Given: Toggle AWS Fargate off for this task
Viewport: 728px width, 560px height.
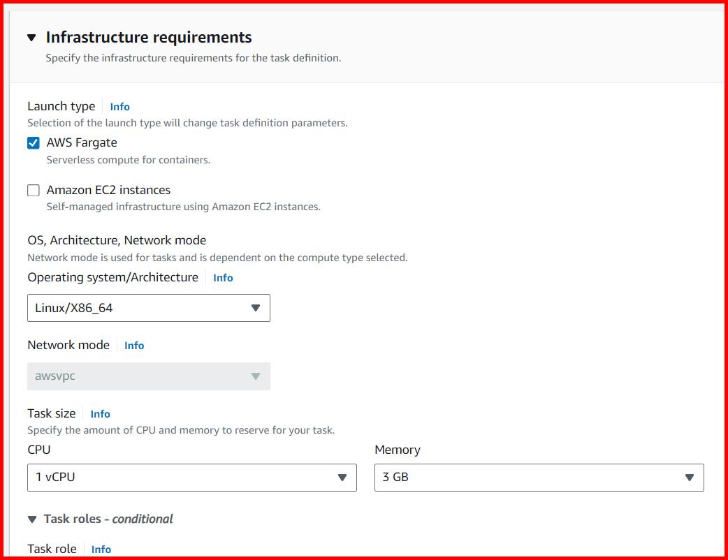Looking at the screenshot, I should click(x=31, y=142).
